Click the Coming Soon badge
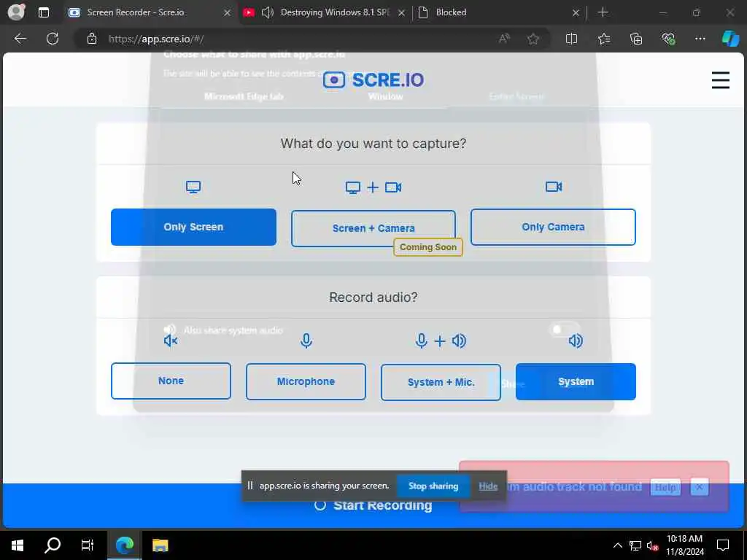Screen dimensions: 747x560 [427, 247]
